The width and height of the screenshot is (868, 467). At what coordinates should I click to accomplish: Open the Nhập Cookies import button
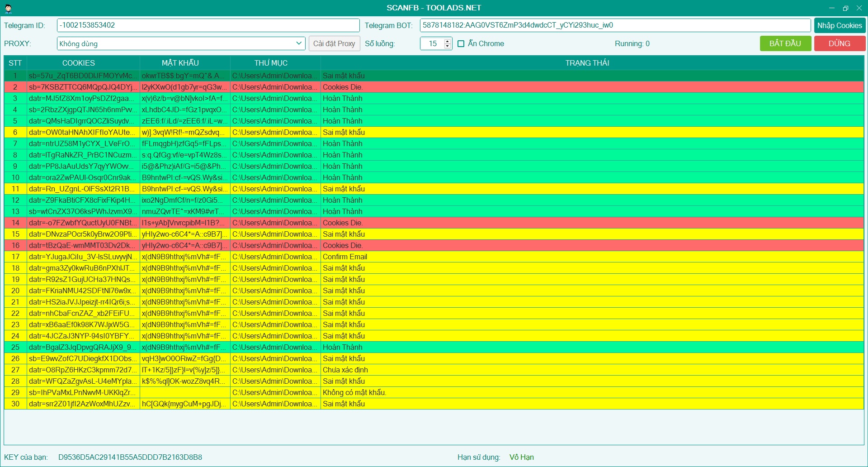coord(839,25)
